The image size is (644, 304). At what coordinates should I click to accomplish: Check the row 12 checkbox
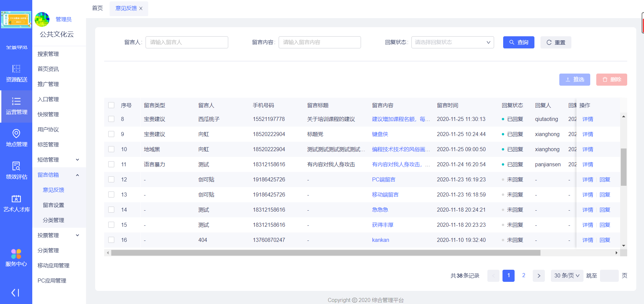pos(111,179)
